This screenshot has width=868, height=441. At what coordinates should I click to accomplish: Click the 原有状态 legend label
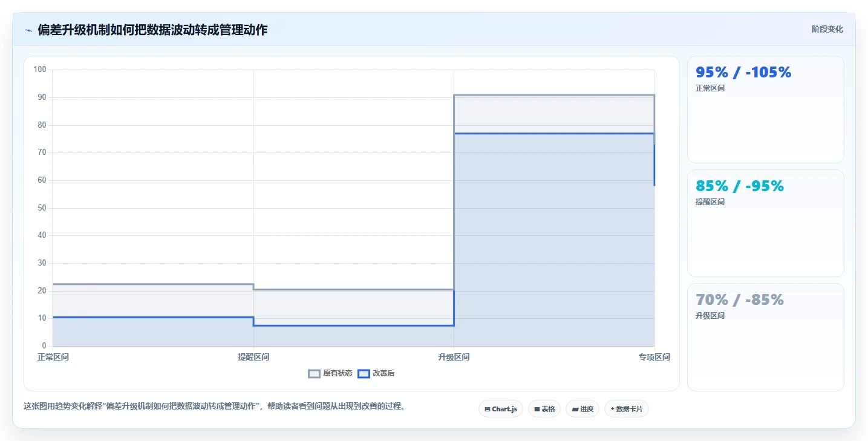click(x=338, y=374)
